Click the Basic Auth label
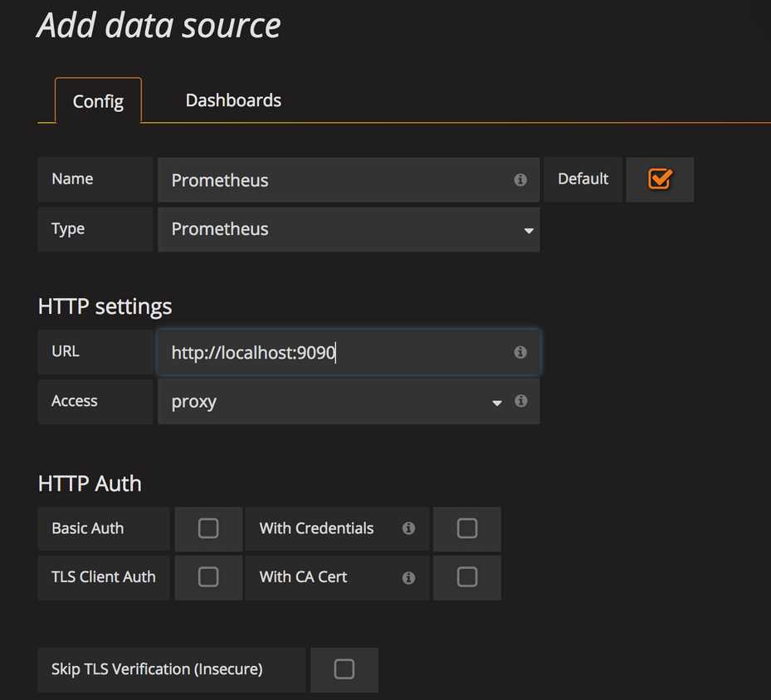The height and width of the screenshot is (700, 771). pos(87,528)
